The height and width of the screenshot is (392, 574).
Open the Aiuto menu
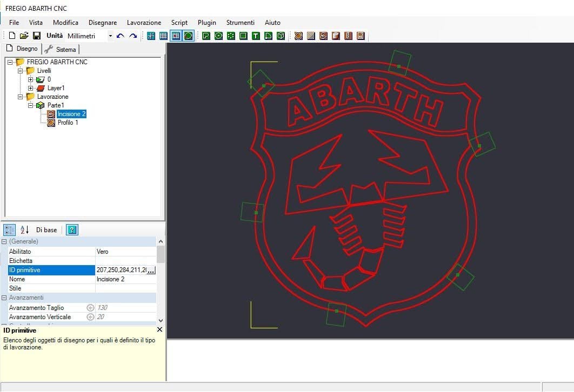point(272,23)
